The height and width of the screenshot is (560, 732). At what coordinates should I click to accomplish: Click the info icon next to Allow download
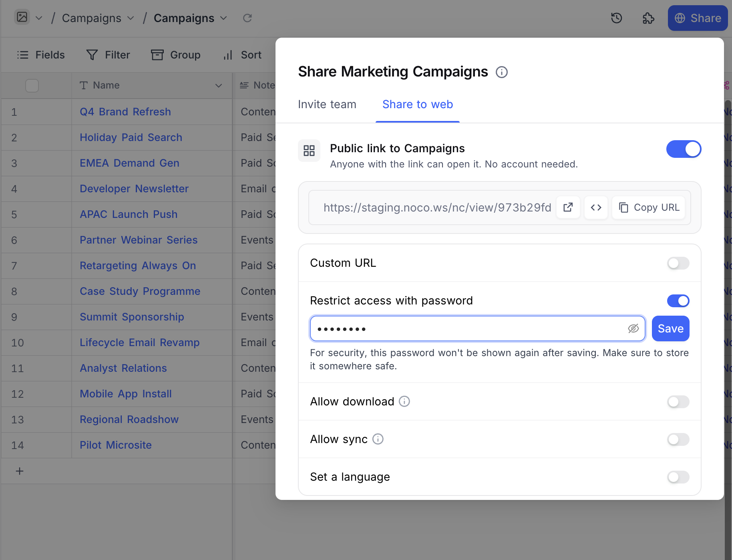[x=404, y=401]
